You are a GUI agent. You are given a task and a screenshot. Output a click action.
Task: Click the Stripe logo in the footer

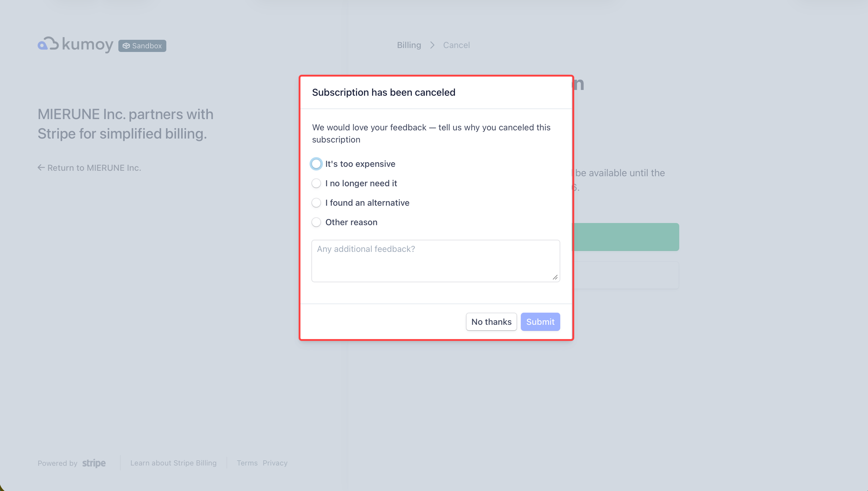[94, 463]
